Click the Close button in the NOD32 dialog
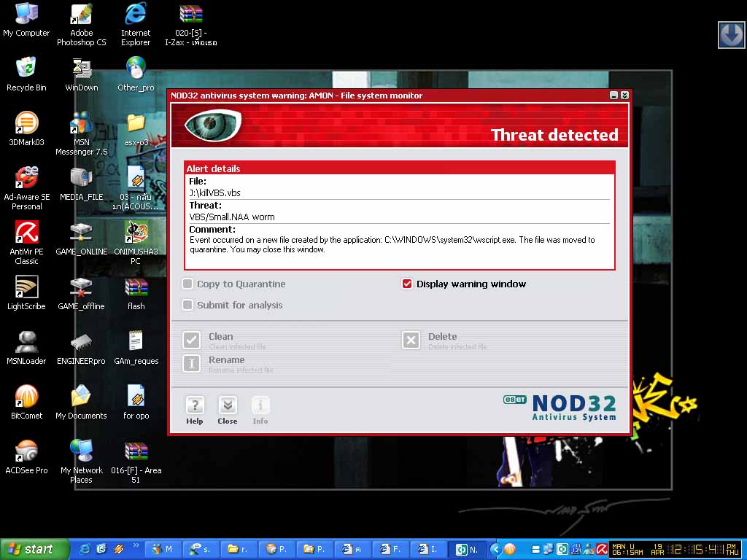747x560 pixels. coord(228,410)
